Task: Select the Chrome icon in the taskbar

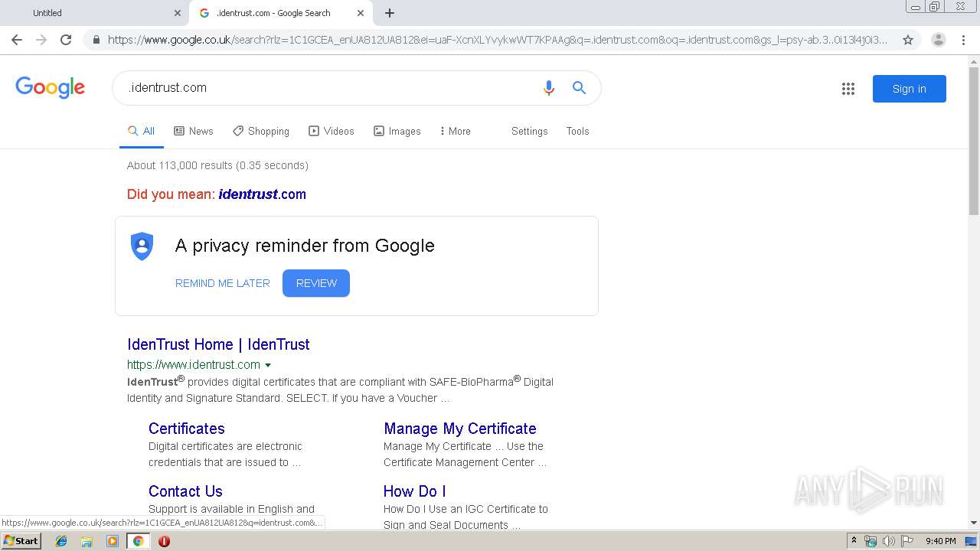Action: pyautogui.click(x=138, y=541)
